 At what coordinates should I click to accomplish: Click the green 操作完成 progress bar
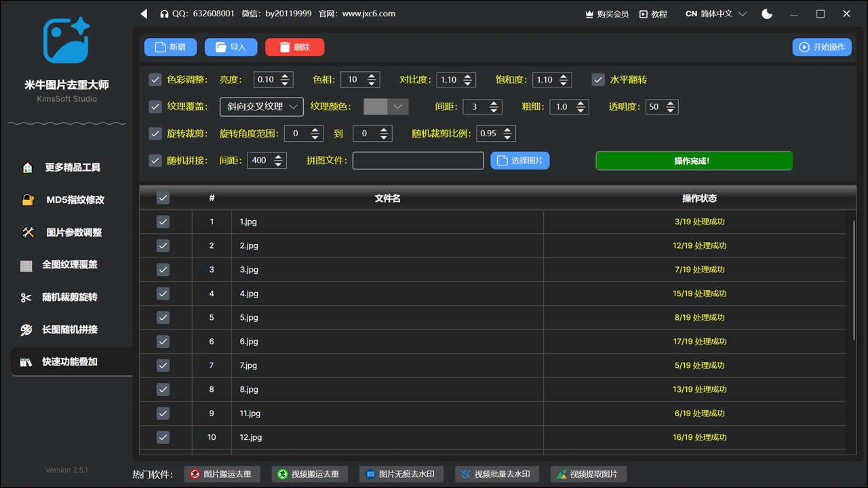click(694, 161)
